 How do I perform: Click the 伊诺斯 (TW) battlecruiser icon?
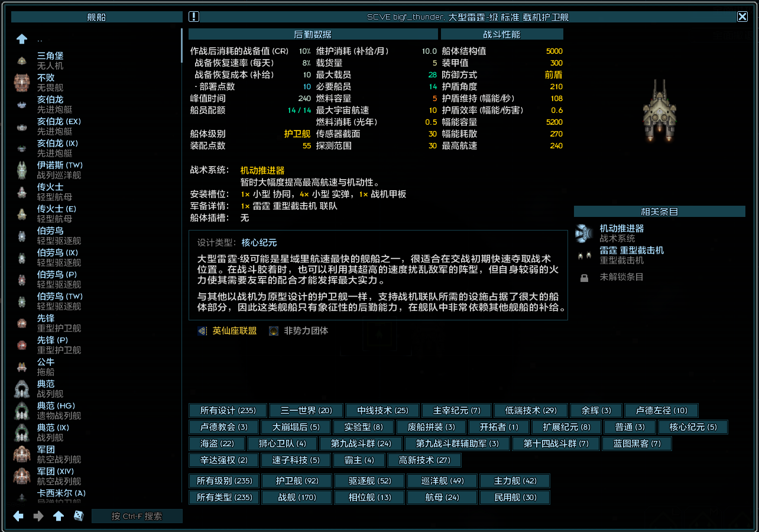click(22, 170)
